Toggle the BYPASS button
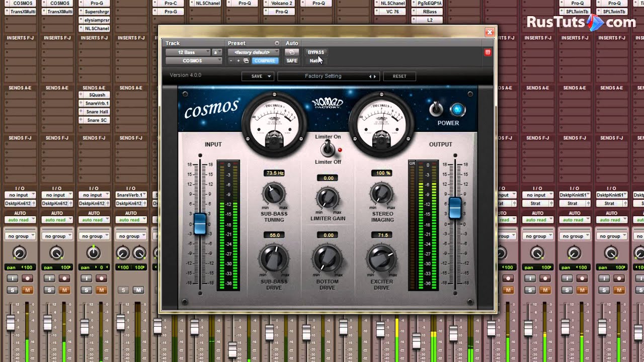This screenshot has height=362, width=644. coord(316,52)
